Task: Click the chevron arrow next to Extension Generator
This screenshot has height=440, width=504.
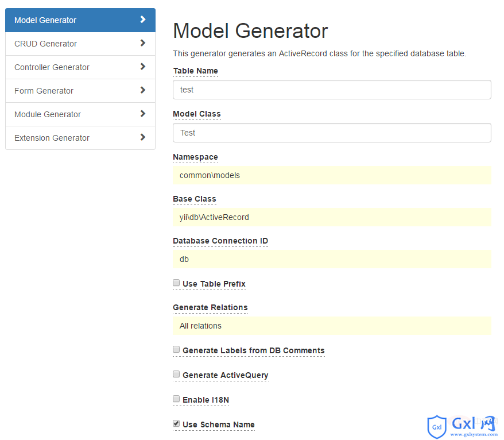Action: tap(143, 137)
